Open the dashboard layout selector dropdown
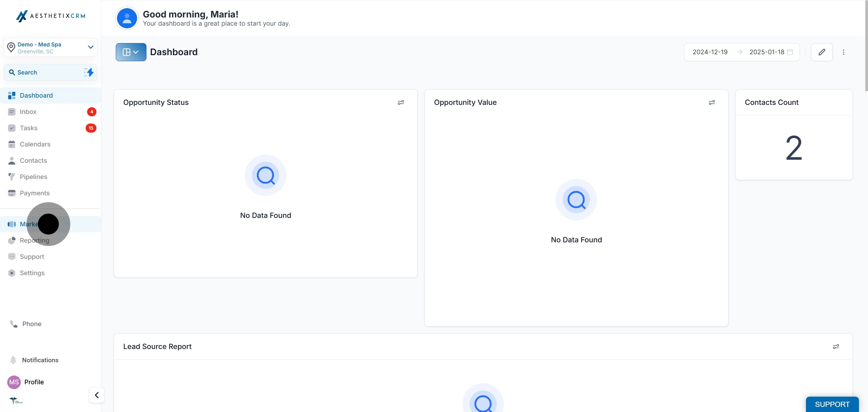Screen dimensions: 868x412 pos(131,52)
